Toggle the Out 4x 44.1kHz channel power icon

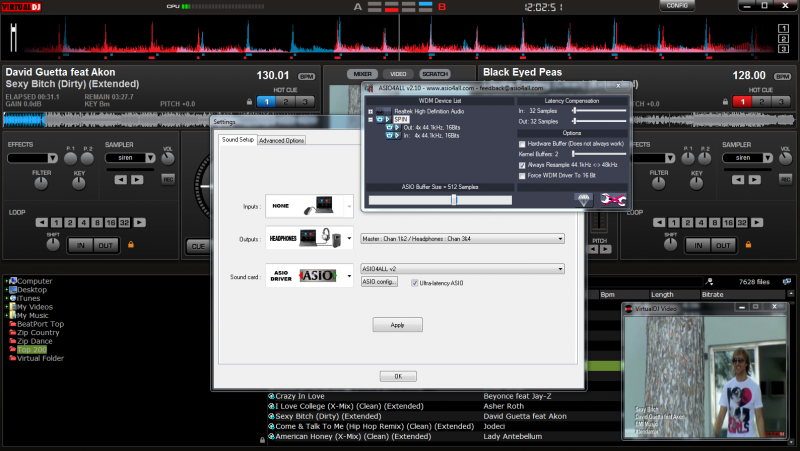pos(389,128)
